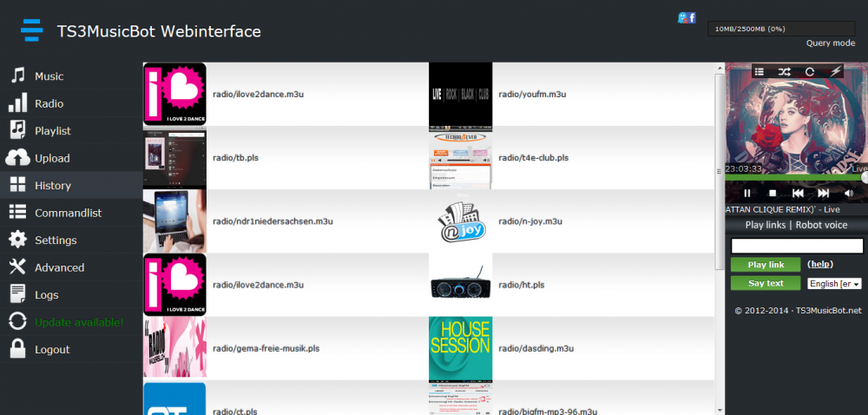Click the Query mode link

(x=831, y=43)
